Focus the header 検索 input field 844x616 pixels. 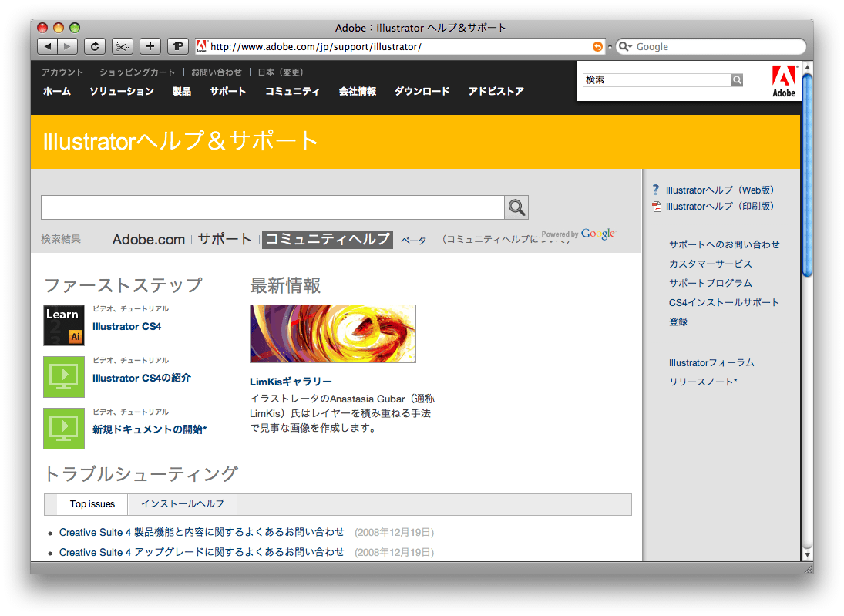657,80
